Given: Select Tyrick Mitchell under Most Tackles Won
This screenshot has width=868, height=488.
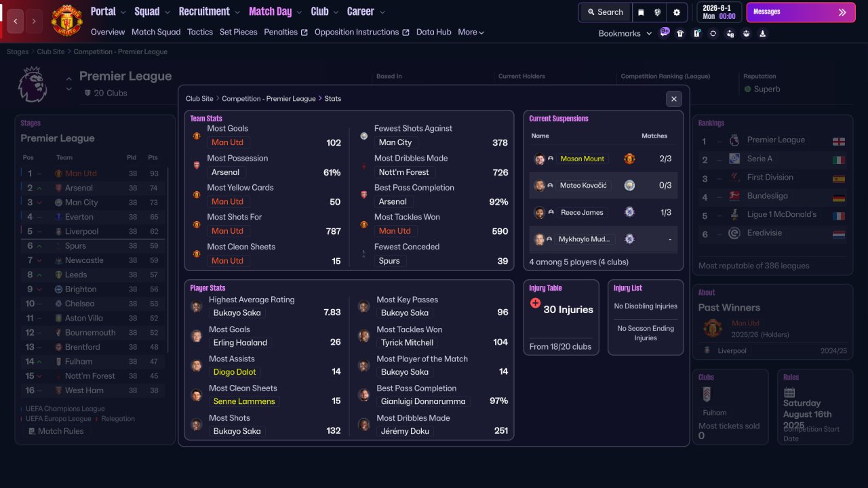Looking at the screenshot, I should pyautogui.click(x=407, y=343).
